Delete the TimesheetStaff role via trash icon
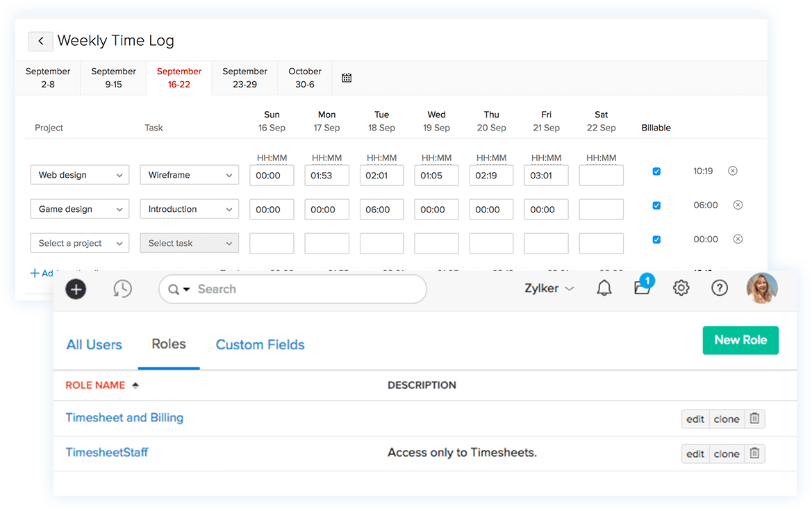 click(755, 453)
